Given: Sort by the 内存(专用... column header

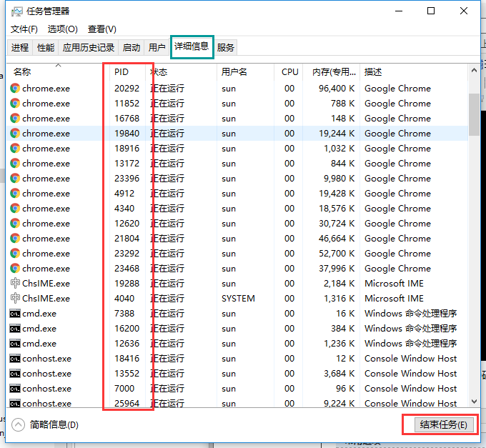Looking at the screenshot, I should [332, 72].
